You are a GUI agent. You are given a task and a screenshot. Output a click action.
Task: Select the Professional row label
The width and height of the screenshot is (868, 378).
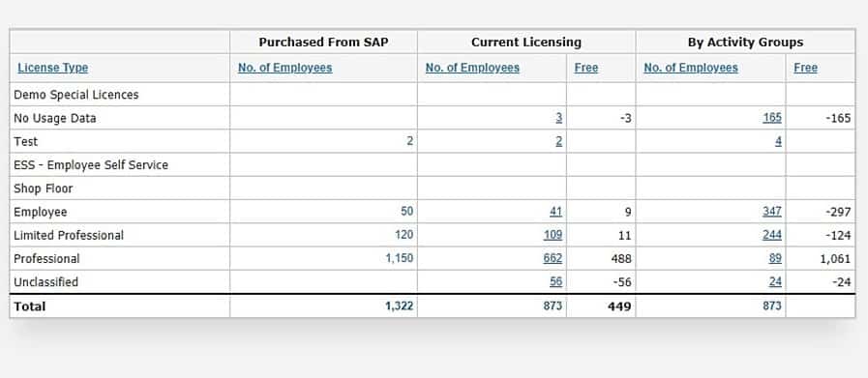[x=46, y=258]
